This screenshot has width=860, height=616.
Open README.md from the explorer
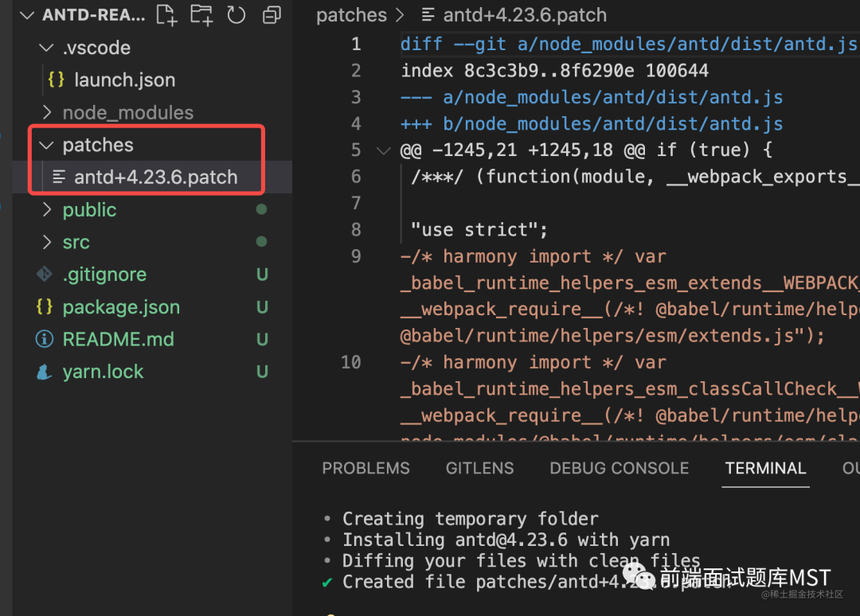[119, 339]
